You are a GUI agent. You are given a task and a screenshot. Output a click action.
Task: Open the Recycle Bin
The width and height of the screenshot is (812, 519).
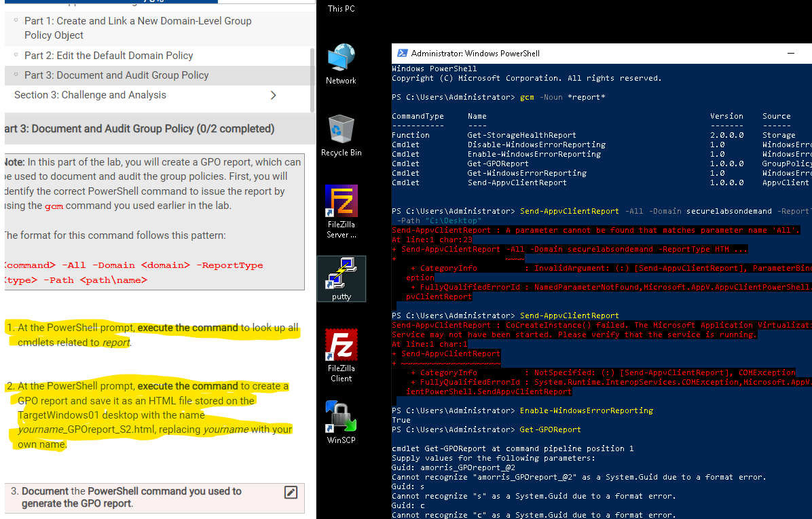(341, 130)
